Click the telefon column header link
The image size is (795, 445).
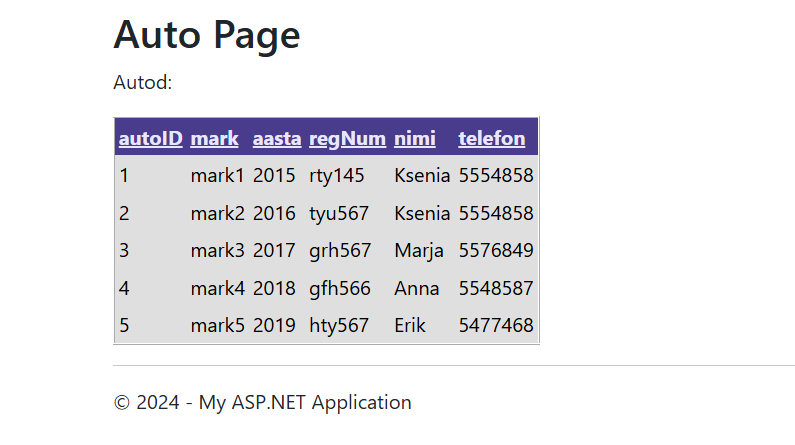pos(491,138)
